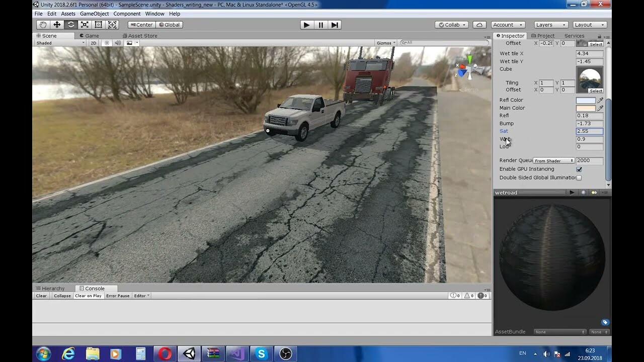
Task: Disable the Enable GPU Instancing checkbox
Action: (x=578, y=169)
